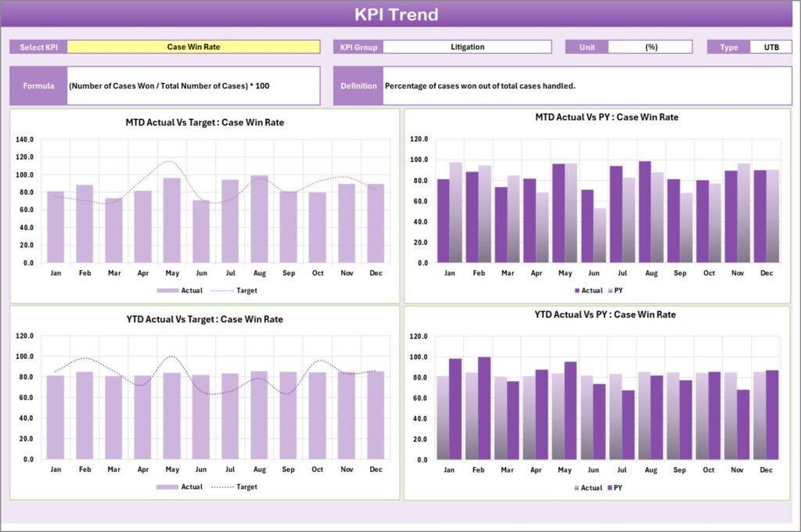This screenshot has height=532, width=801.
Task: Open the KPI Group selector showing Litigation
Action: click(467, 46)
